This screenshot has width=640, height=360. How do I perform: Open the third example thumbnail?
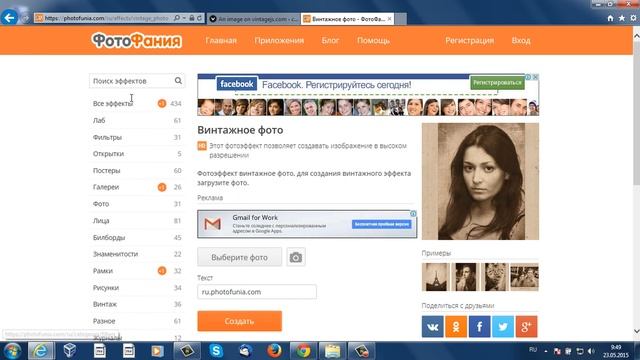495,277
